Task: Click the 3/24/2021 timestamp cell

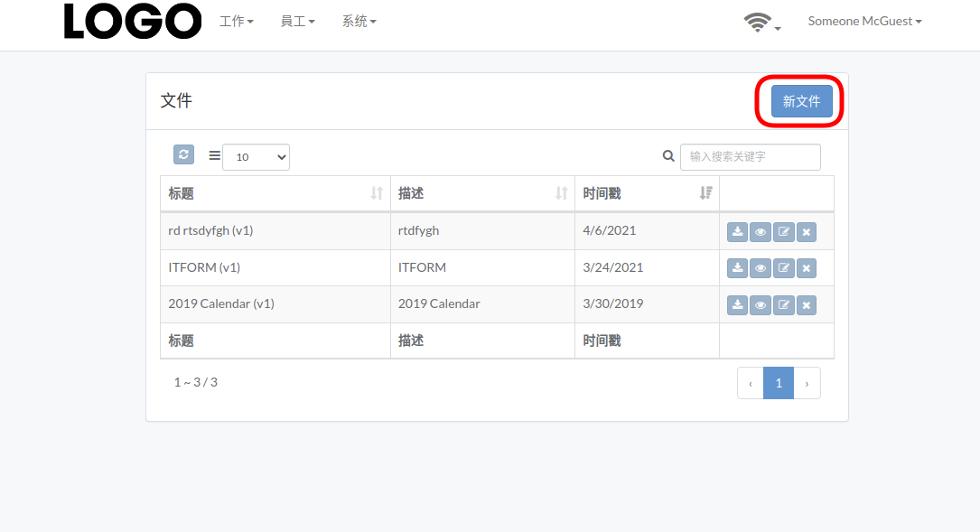Action: click(647, 267)
